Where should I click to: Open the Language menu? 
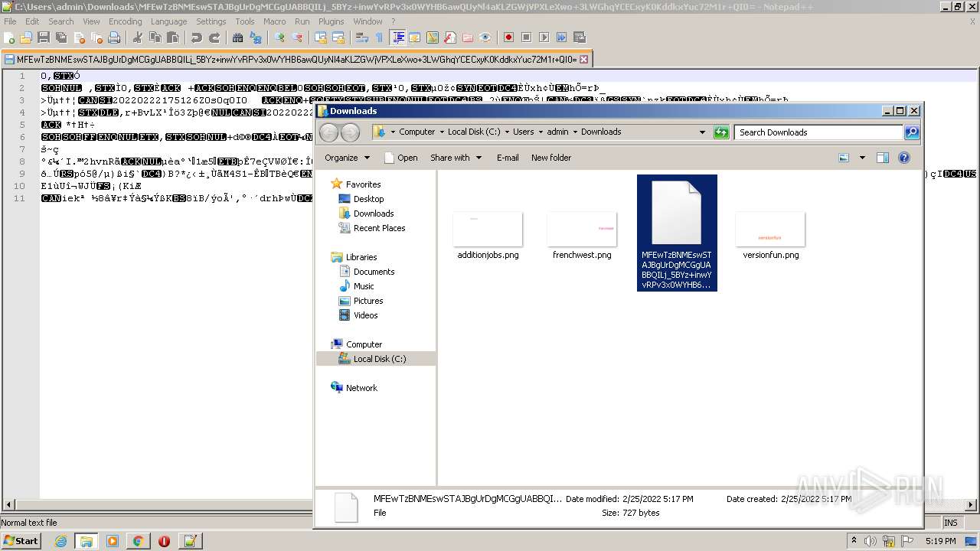(x=168, y=21)
